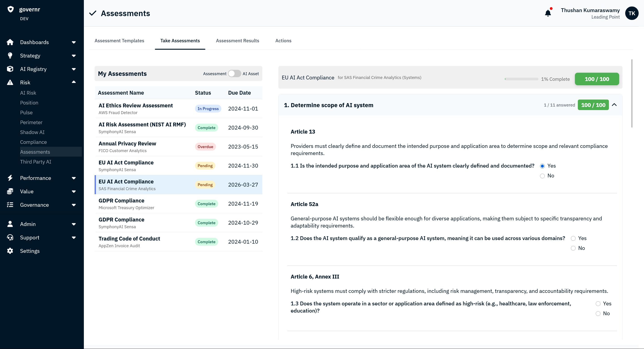This screenshot has width=644, height=349.
Task: Click the AI Registry cube icon
Action: [x=10, y=69]
